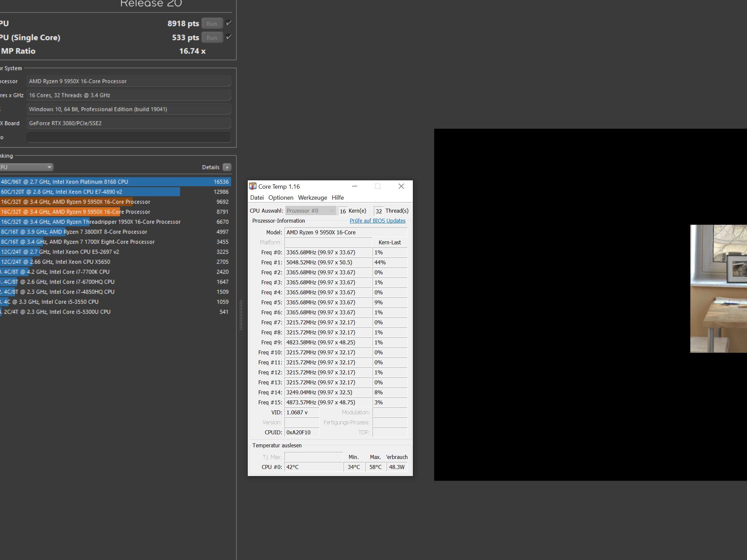Screen dimensions: 747x560
Task: Click the rendered room image tile in Cinebench
Action: (718, 289)
